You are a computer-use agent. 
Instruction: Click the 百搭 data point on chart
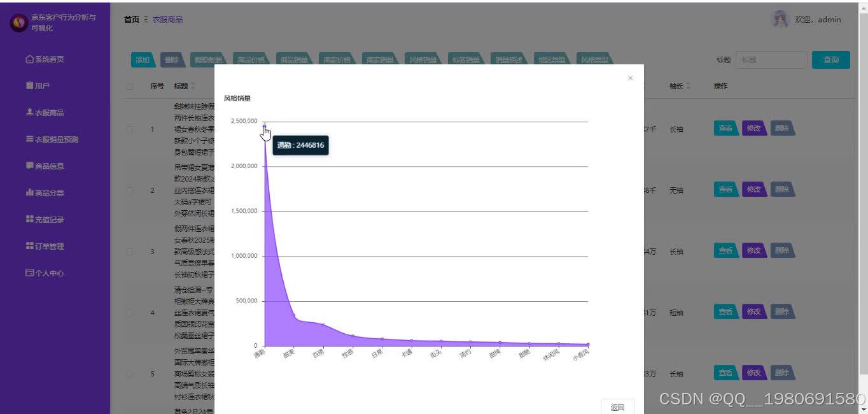point(323,325)
